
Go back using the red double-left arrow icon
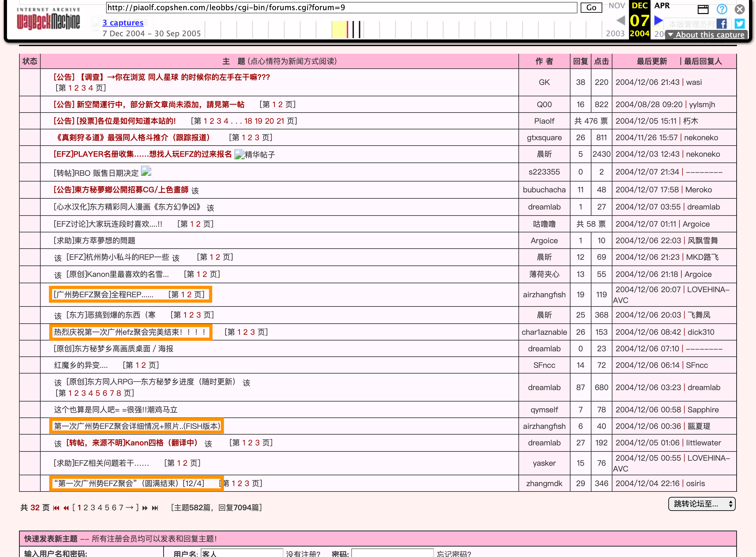point(66,508)
